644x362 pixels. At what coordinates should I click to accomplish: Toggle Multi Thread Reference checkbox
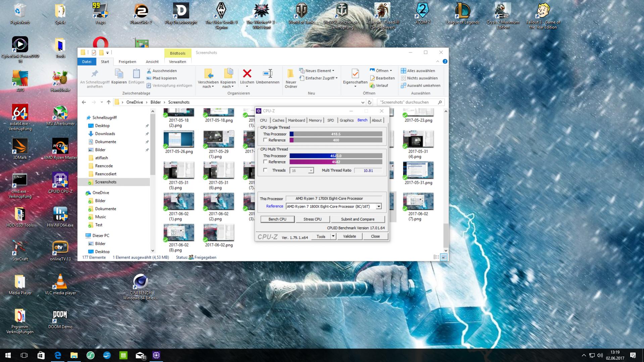click(265, 162)
